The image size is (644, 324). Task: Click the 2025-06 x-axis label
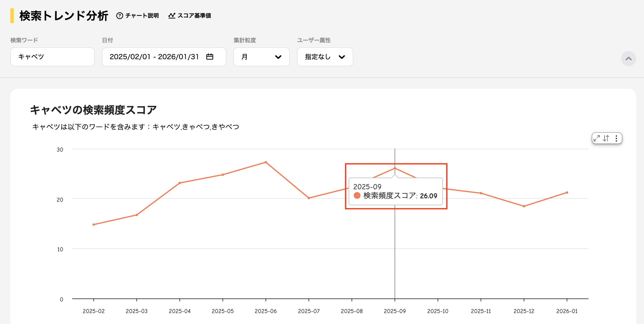(266, 311)
